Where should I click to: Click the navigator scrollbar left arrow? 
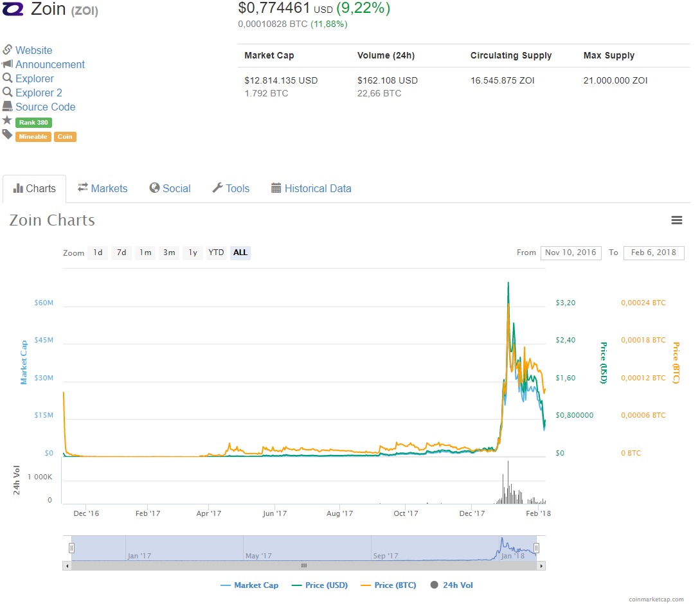point(67,566)
